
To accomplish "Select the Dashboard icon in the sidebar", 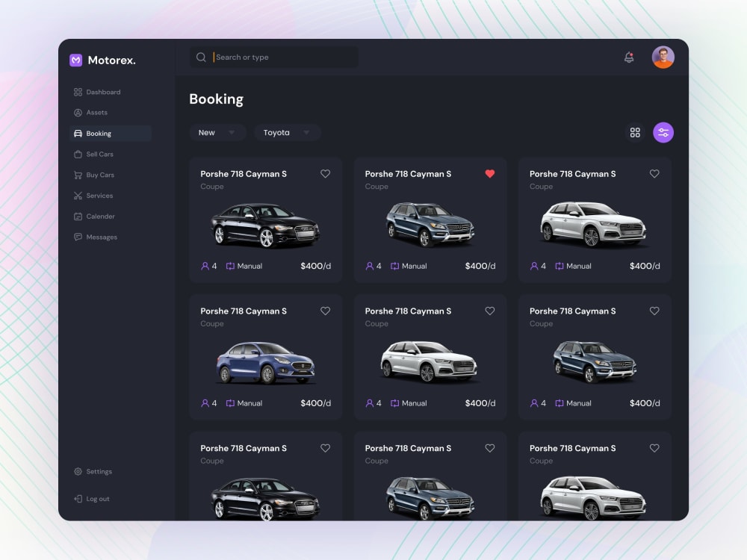I will [x=78, y=91].
